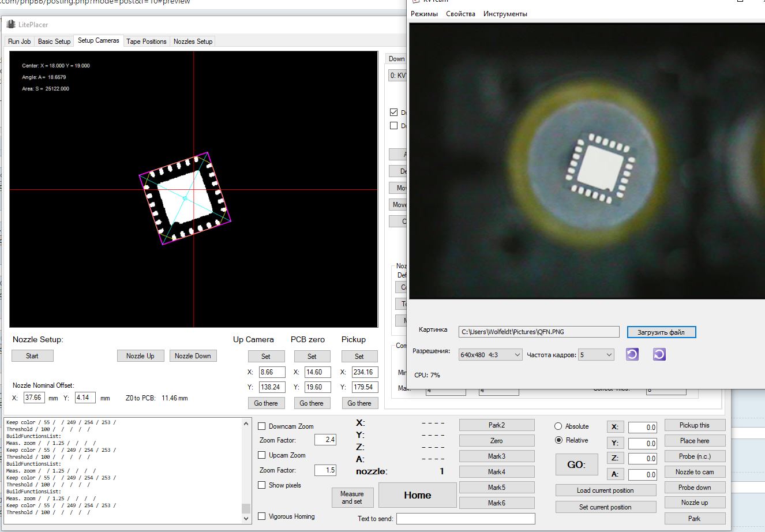Click Go there under Up Camera
This screenshot has width=765, height=532.
pyautogui.click(x=266, y=403)
